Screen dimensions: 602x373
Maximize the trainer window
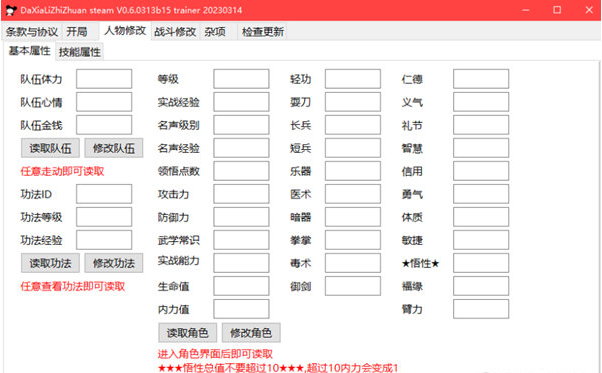pos(557,10)
